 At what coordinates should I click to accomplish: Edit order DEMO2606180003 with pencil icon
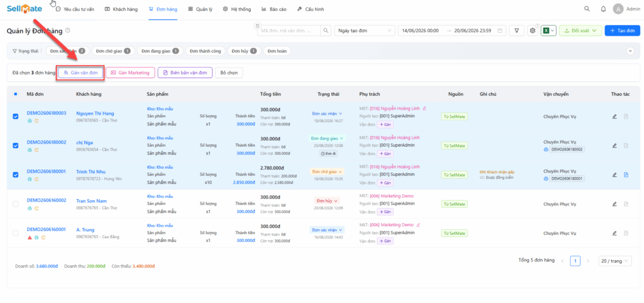pyautogui.click(x=614, y=117)
